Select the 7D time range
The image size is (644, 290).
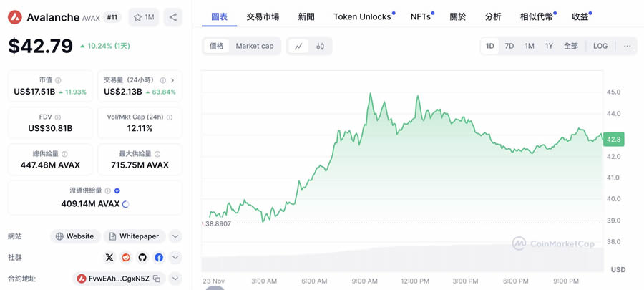(509, 46)
